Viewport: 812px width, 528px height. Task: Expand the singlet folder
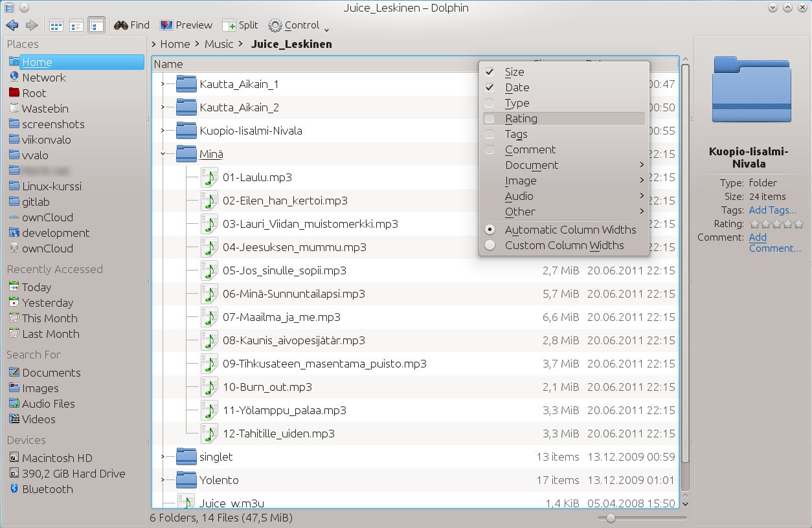[163, 457]
